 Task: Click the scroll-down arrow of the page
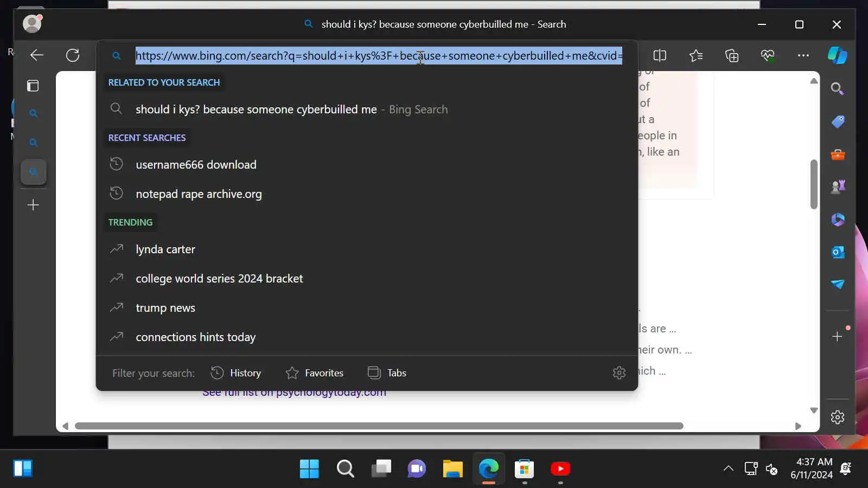814,410
